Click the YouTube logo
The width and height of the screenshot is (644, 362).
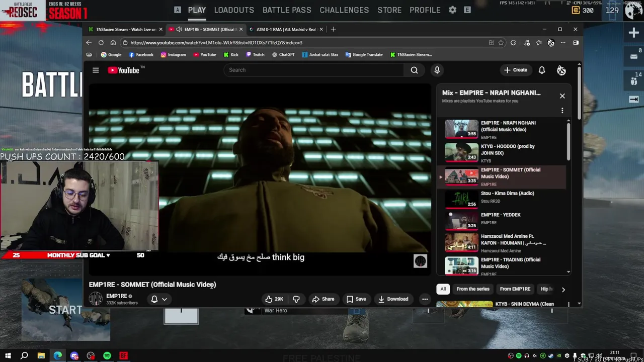pos(125,70)
